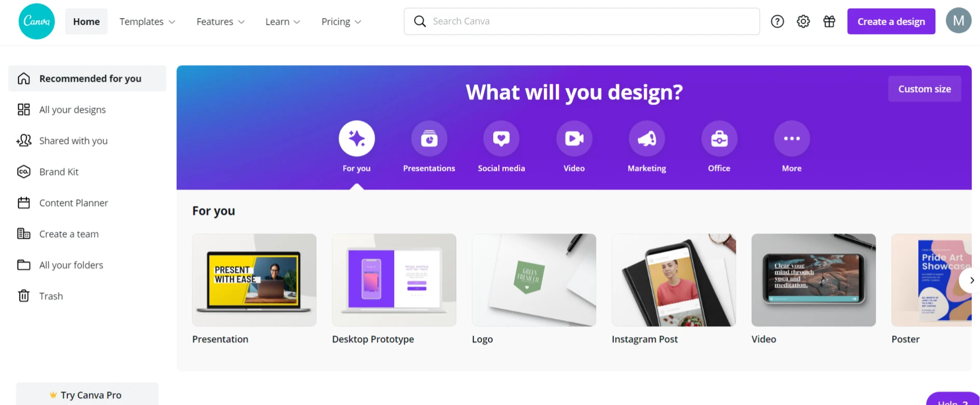Click the More three-dots icon
980x405 pixels.
click(x=792, y=138)
